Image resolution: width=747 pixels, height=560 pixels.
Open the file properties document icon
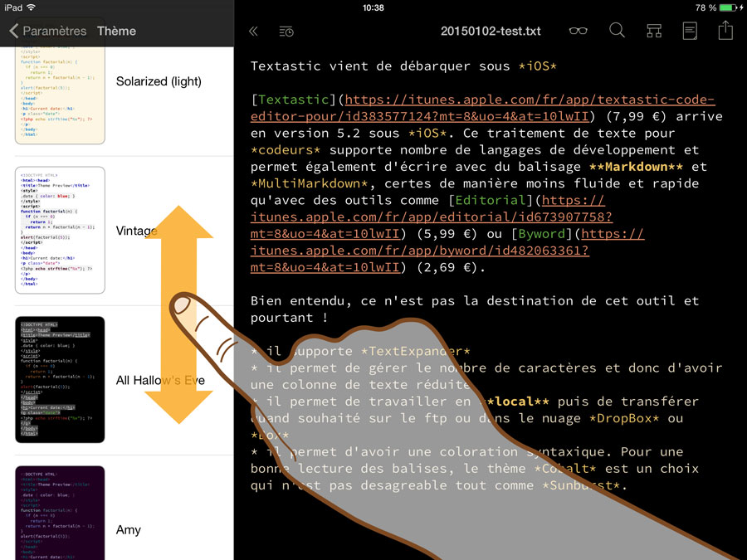pyautogui.click(x=690, y=31)
